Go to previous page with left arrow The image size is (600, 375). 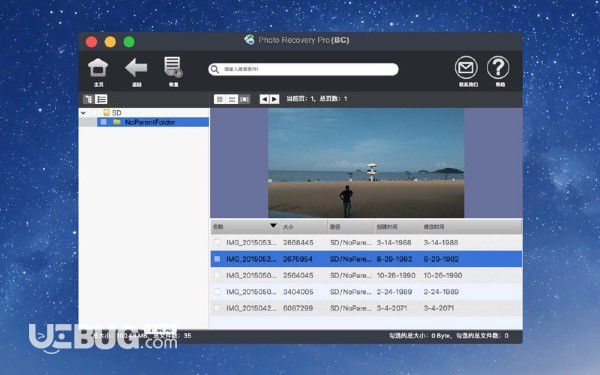[264, 99]
